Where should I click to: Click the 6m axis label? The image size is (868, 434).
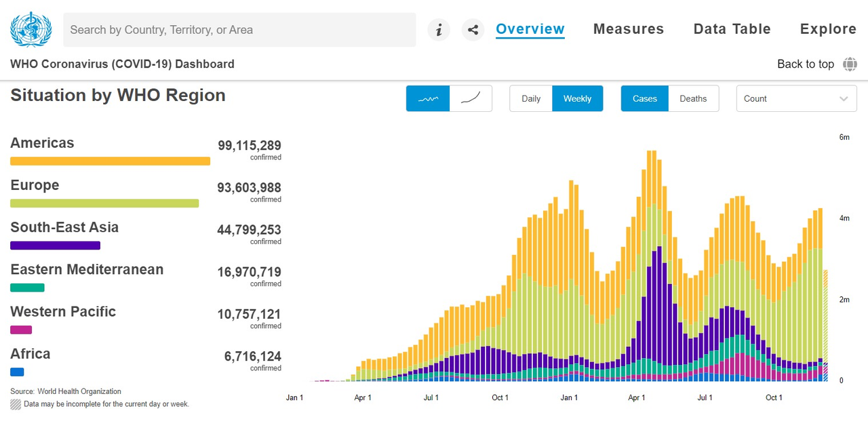(844, 137)
